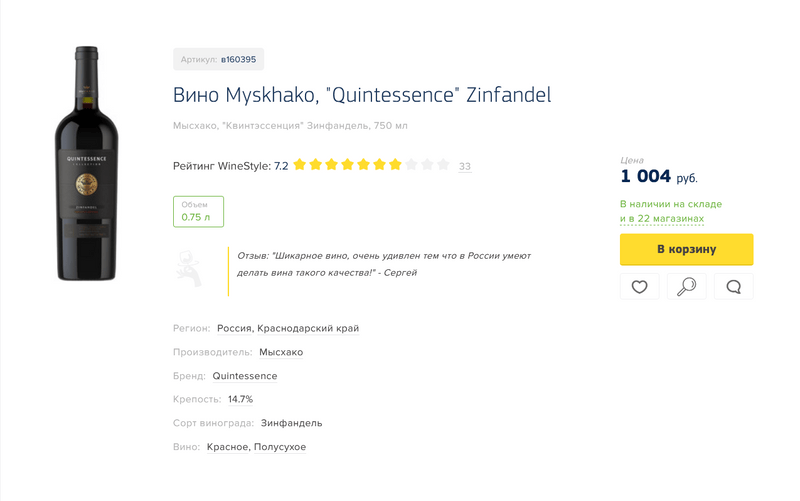
Task: Click the Мысхако producer link
Action: [x=281, y=352]
